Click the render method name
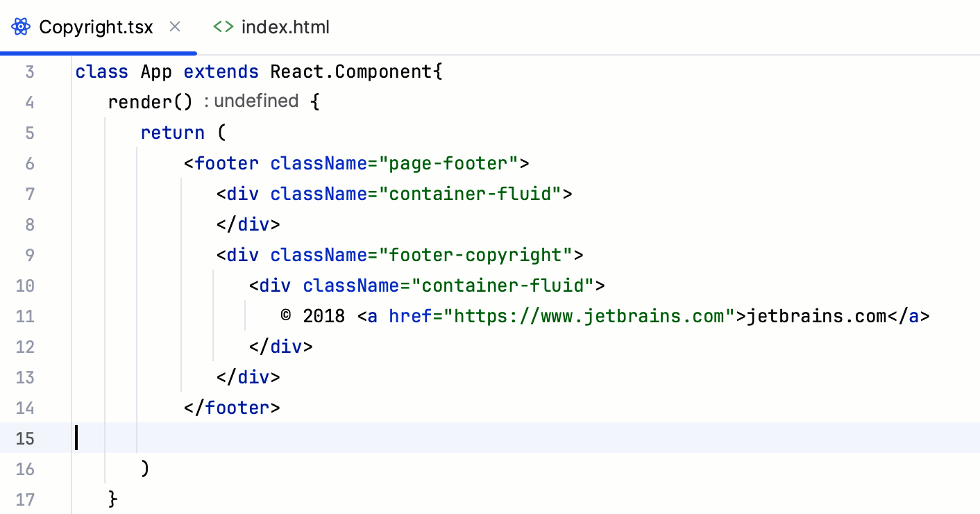Image resolution: width=980 pixels, height=514 pixels. [x=142, y=101]
